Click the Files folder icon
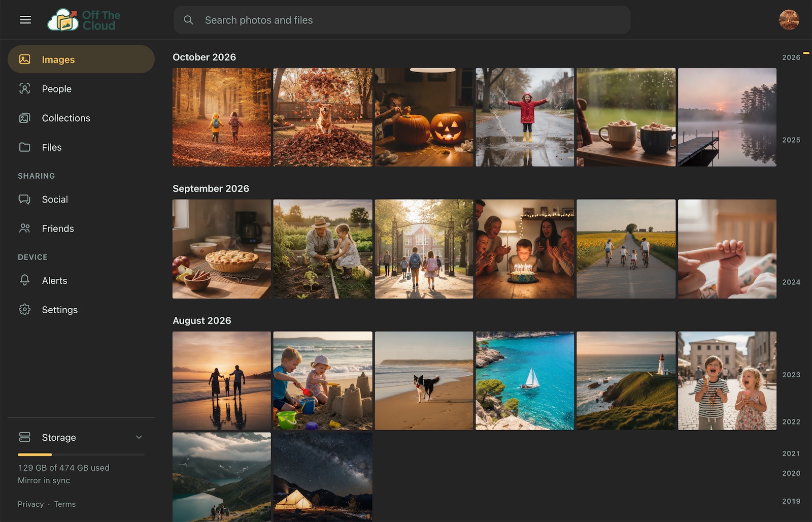Image resolution: width=812 pixels, height=522 pixels. 25,147
